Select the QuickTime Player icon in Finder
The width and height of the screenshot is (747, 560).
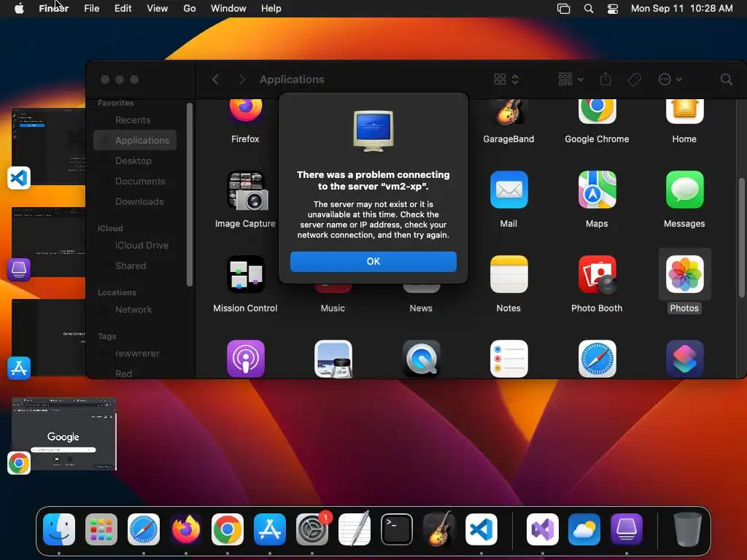click(421, 359)
